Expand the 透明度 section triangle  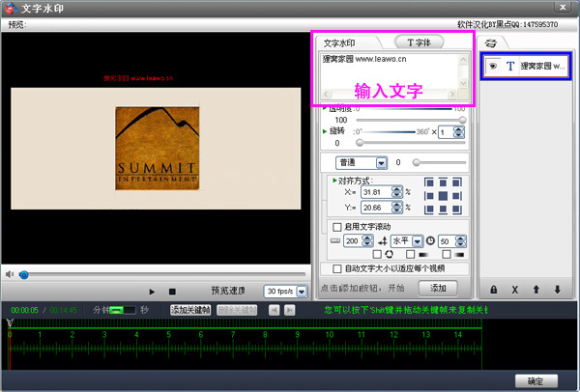[325, 108]
